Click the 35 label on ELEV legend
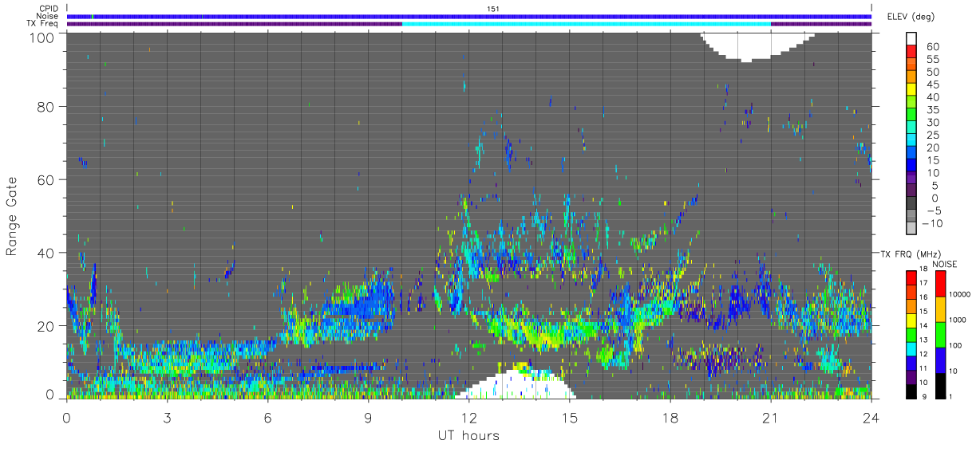 tap(932, 109)
